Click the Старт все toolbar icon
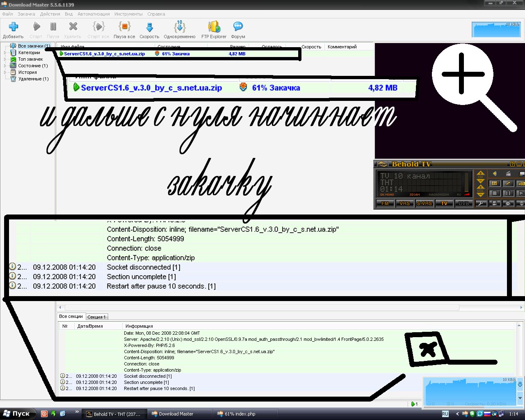This screenshot has width=525, height=420. tap(98, 27)
